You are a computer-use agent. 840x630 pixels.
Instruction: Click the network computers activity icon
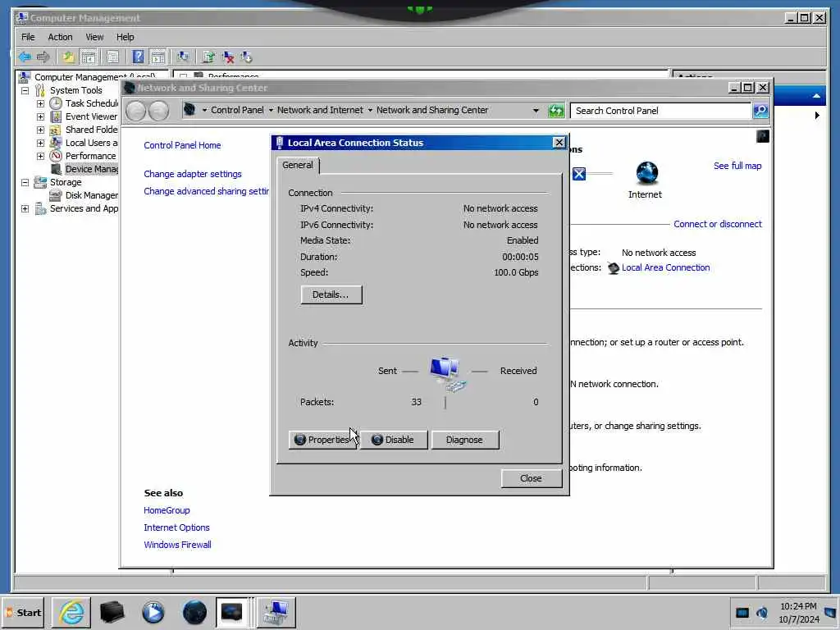click(447, 373)
